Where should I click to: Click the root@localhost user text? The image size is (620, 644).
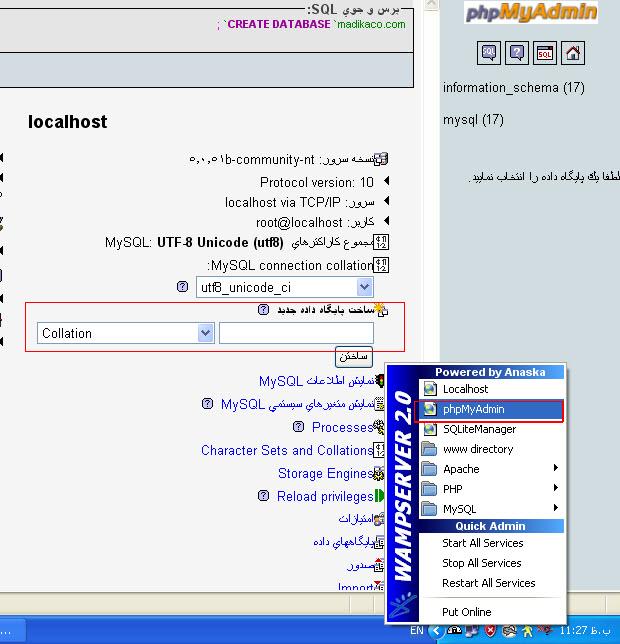click(x=315, y=222)
